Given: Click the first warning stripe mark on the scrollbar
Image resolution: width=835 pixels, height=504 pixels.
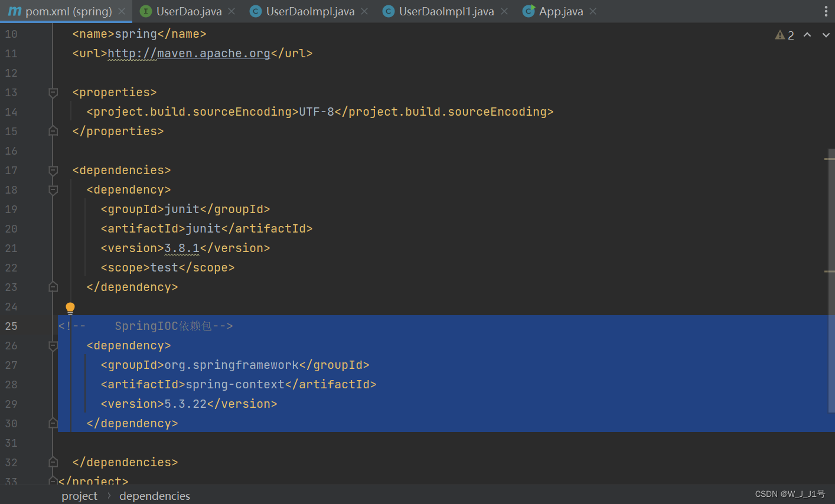Looking at the screenshot, I should 829,159.
